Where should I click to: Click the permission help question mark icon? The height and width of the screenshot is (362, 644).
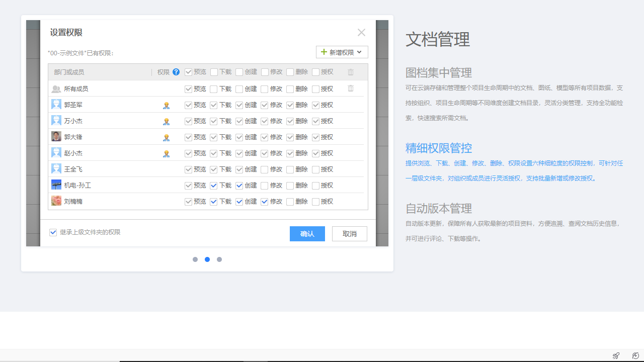[176, 72]
